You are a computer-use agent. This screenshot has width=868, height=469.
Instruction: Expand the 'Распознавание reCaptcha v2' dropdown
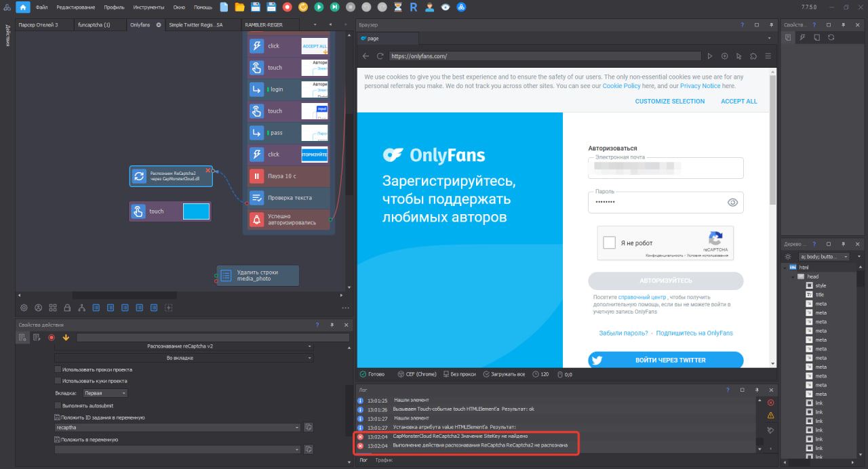[184, 346]
